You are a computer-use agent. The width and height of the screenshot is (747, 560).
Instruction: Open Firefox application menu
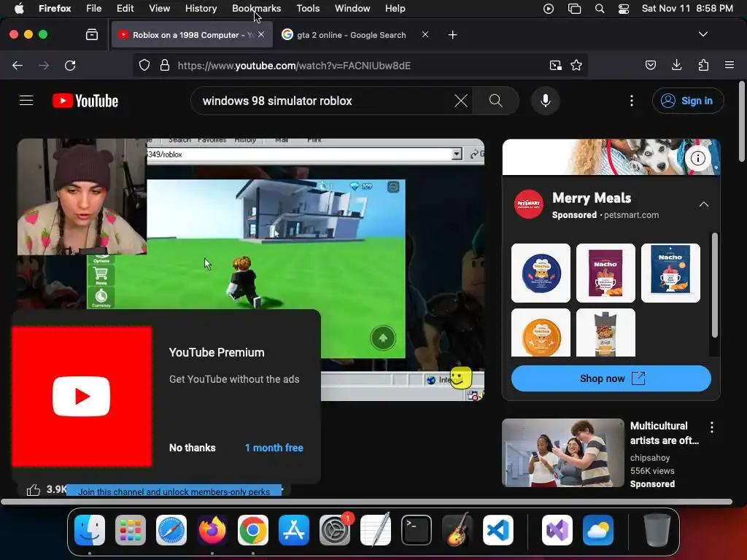[729, 66]
